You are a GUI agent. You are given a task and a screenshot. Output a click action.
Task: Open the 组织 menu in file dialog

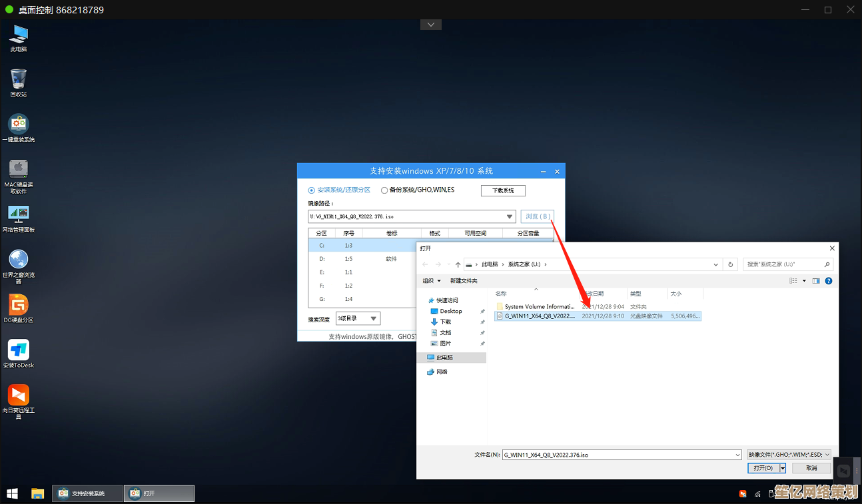point(432,281)
